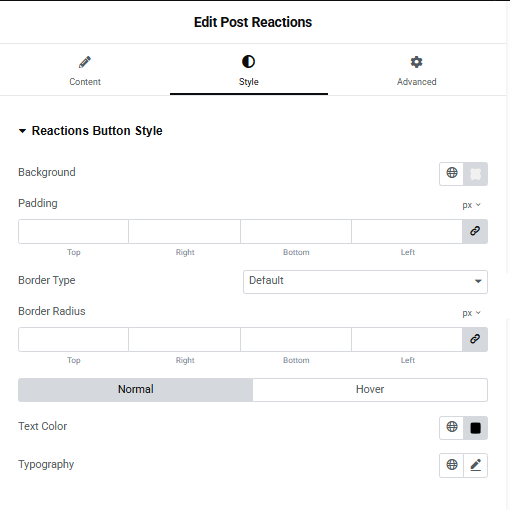Click the Typography global fonts globe icon
This screenshot has height=510, width=510.
coord(452,465)
